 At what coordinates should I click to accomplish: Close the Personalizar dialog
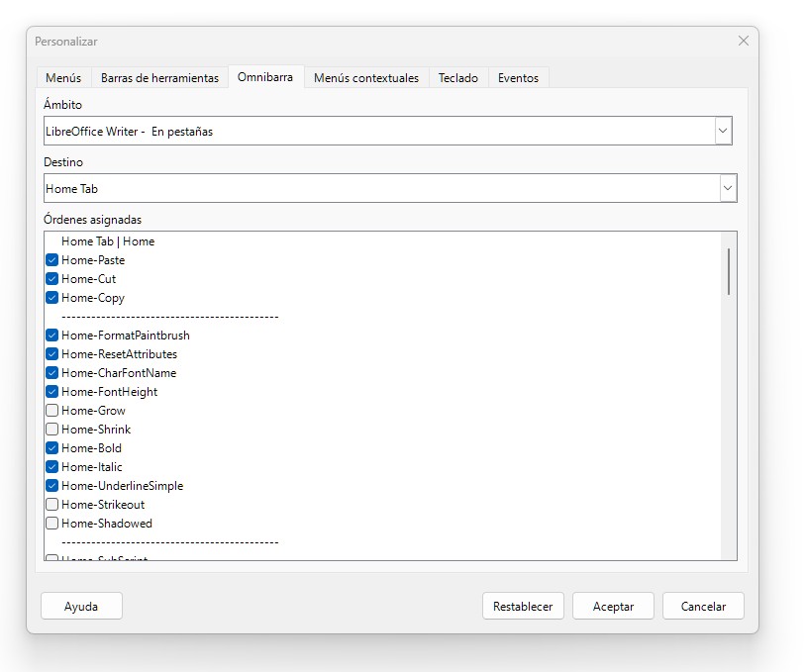(x=744, y=41)
